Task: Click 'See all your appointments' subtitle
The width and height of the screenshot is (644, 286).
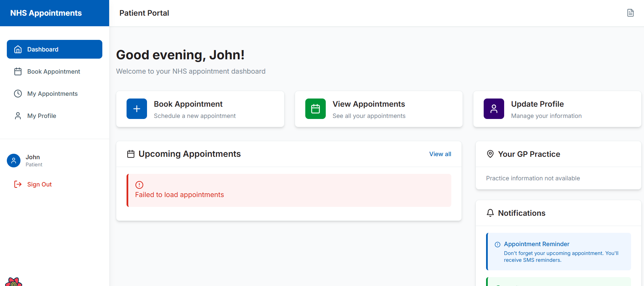Action: pyautogui.click(x=369, y=116)
